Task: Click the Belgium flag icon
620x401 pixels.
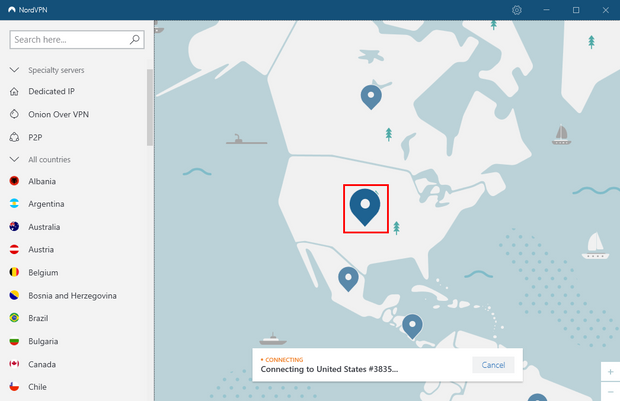Action: [x=14, y=272]
